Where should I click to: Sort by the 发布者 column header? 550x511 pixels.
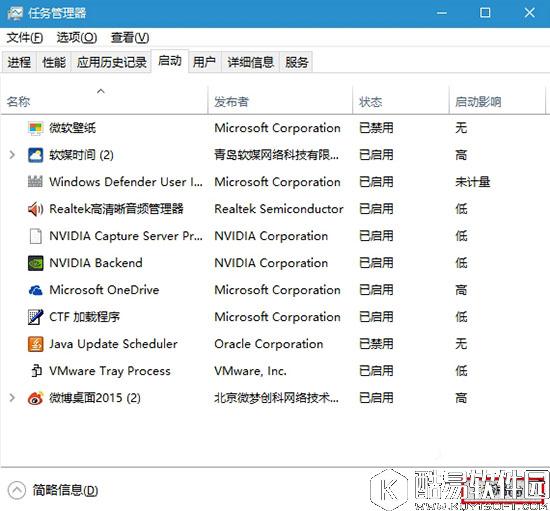(280, 100)
